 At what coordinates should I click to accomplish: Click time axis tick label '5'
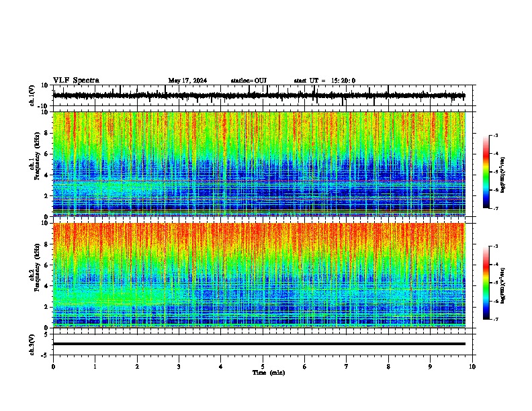pos(263,367)
